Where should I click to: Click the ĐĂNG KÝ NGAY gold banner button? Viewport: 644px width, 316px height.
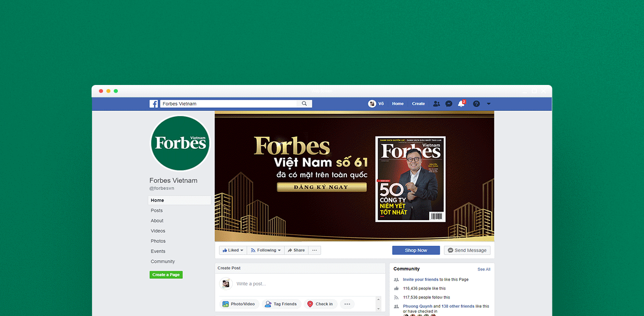[322, 187]
